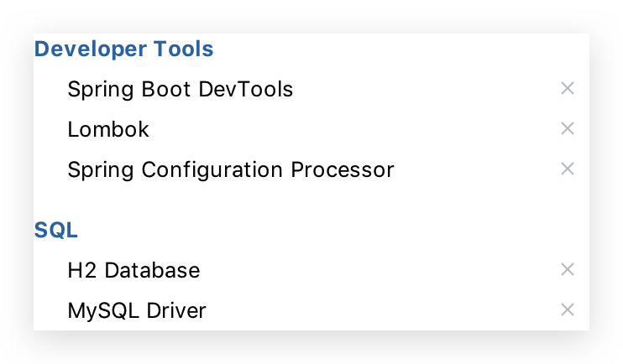Click the X icon beside H2 Database

click(x=568, y=269)
